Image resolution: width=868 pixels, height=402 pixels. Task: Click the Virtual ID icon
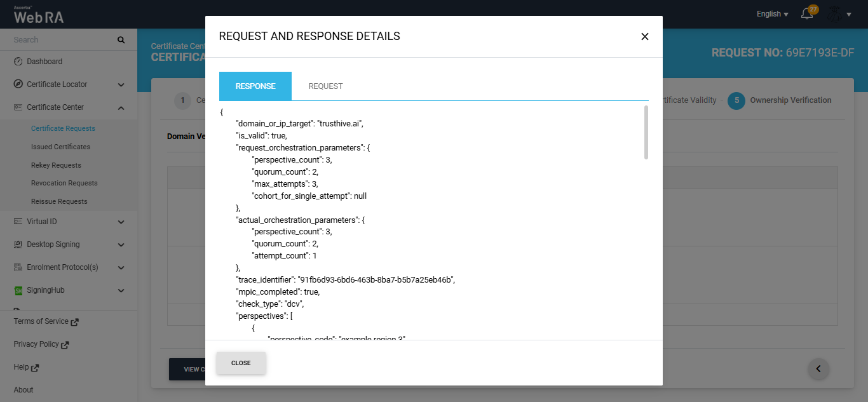coord(18,222)
